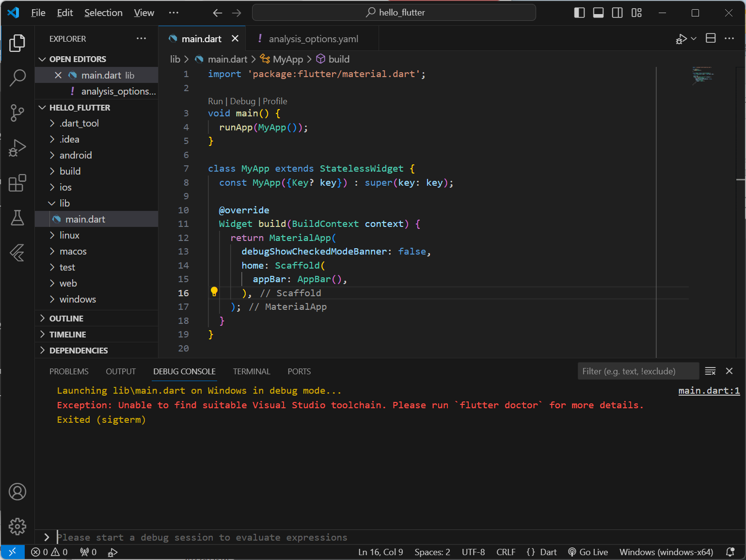Open the Search view
746x560 pixels.
tap(17, 78)
